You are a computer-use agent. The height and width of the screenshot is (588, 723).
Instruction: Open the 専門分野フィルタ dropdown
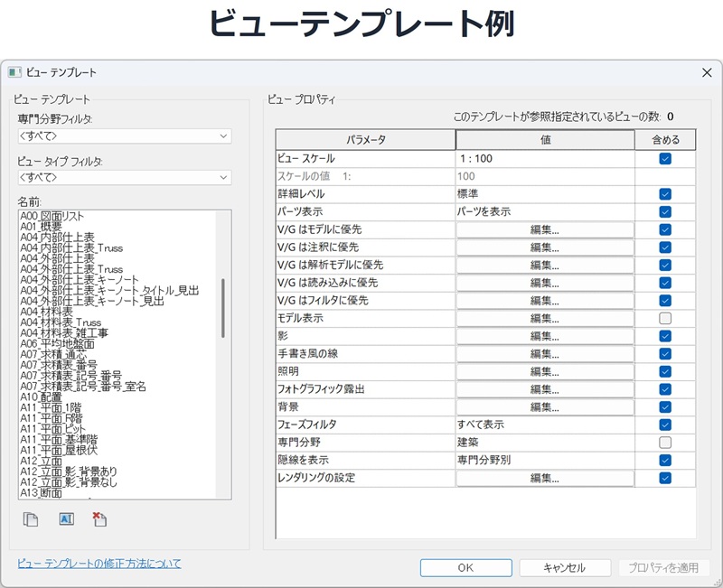click(x=125, y=136)
